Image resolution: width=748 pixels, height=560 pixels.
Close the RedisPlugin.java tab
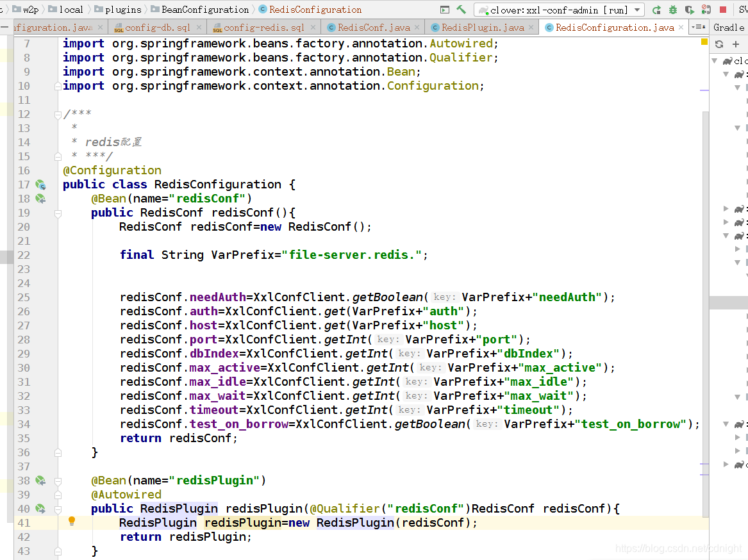point(531,27)
